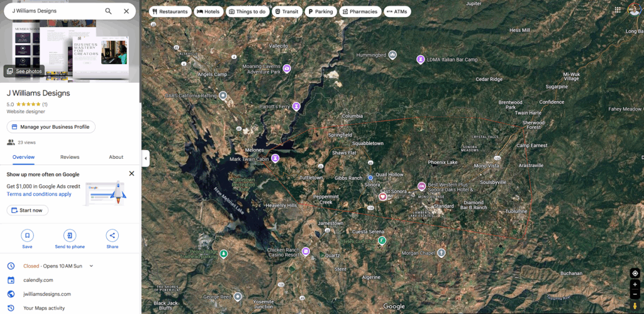Image resolution: width=644 pixels, height=314 pixels.
Task: Zoom out on the map
Action: (x=635, y=294)
